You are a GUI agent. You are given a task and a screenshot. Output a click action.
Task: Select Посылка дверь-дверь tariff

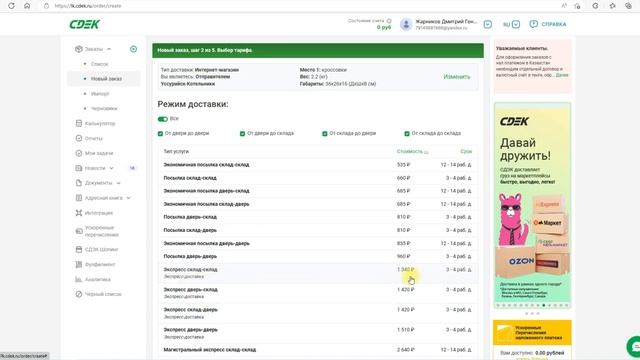click(x=317, y=256)
